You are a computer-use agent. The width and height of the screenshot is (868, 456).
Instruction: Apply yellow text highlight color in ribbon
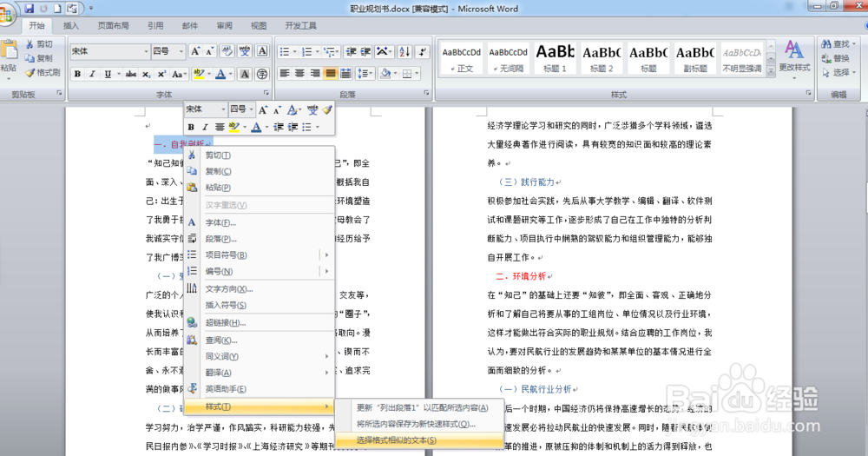tap(198, 74)
